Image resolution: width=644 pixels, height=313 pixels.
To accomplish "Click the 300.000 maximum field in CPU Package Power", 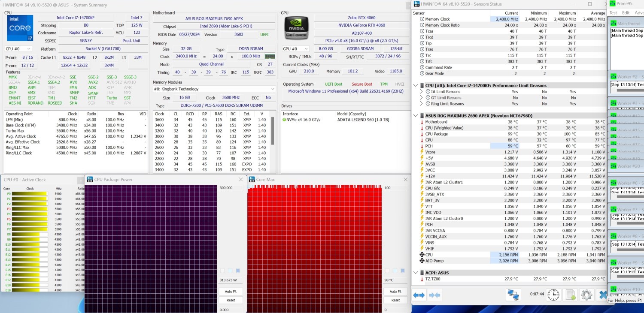I will tap(231, 188).
